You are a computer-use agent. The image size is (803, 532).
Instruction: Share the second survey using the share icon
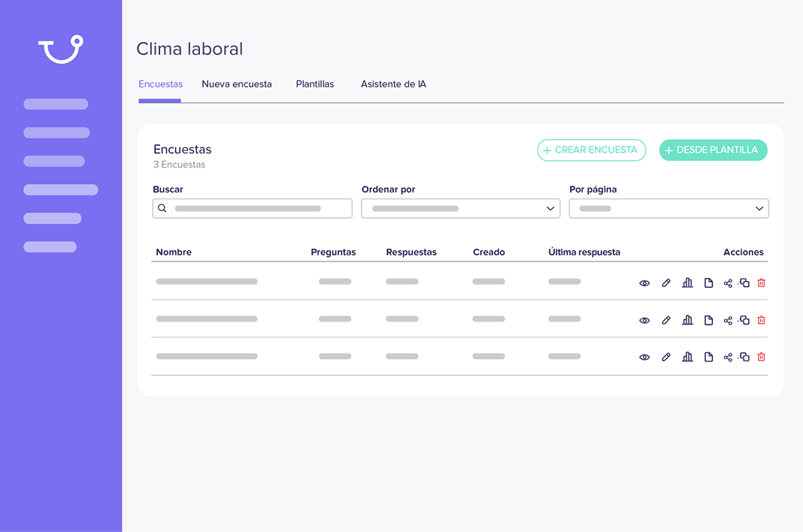(x=728, y=320)
